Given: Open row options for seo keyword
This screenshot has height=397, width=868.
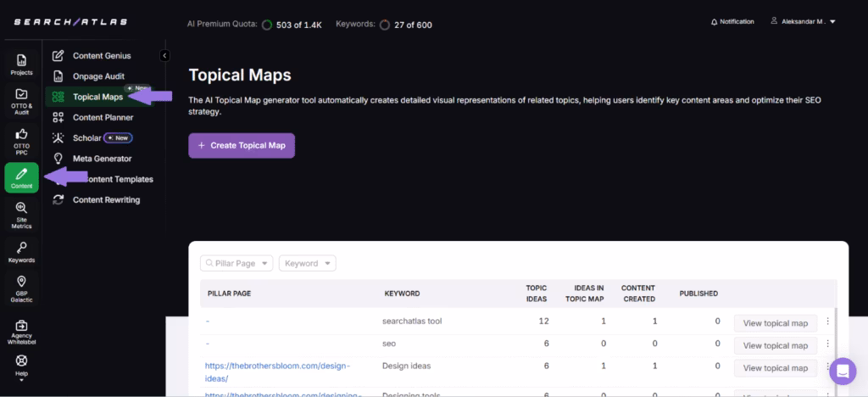Looking at the screenshot, I should tap(828, 345).
